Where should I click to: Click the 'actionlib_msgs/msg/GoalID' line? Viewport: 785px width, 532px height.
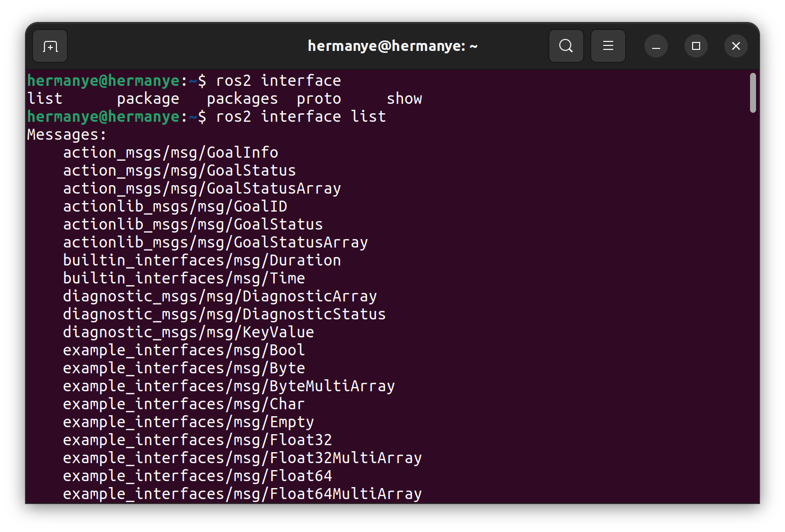pyautogui.click(x=175, y=207)
